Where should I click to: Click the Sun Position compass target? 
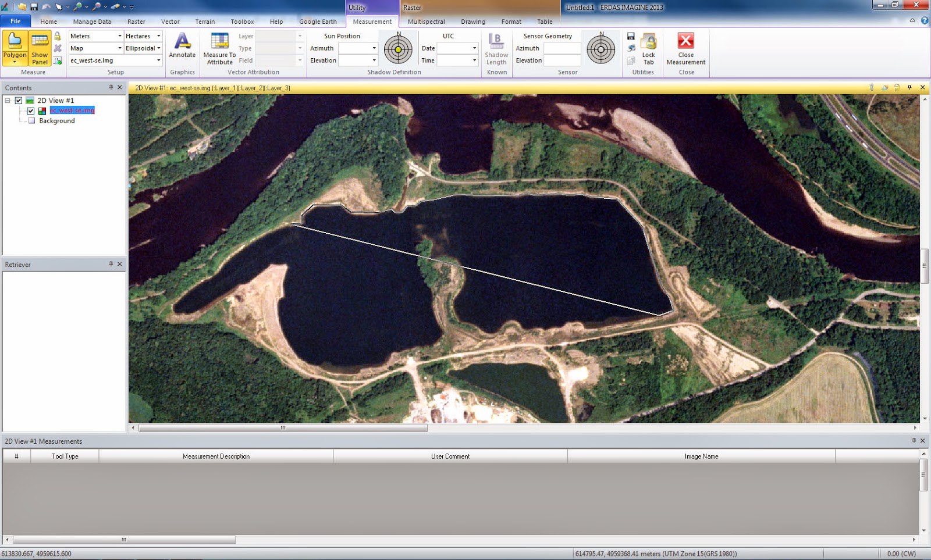point(398,49)
